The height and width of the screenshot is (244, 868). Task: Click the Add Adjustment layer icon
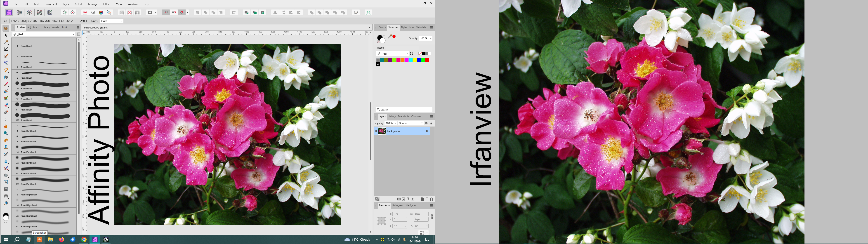tap(404, 199)
